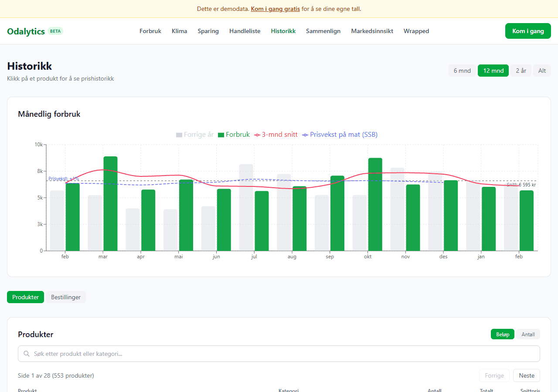Select the 6 mnd time range
The width and height of the screenshot is (558, 392).
pos(462,71)
